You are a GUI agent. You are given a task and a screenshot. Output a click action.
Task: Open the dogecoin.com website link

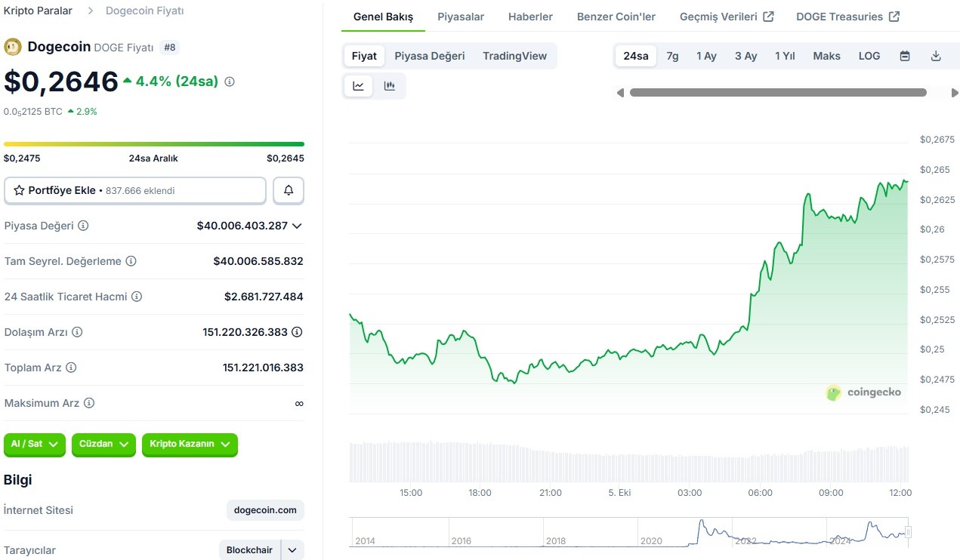coord(265,510)
